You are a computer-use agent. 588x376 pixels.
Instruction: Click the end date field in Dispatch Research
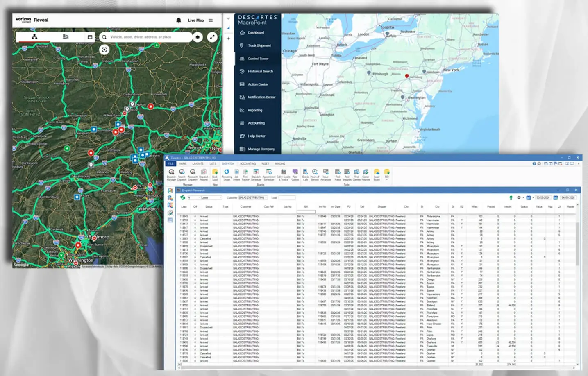568,197
